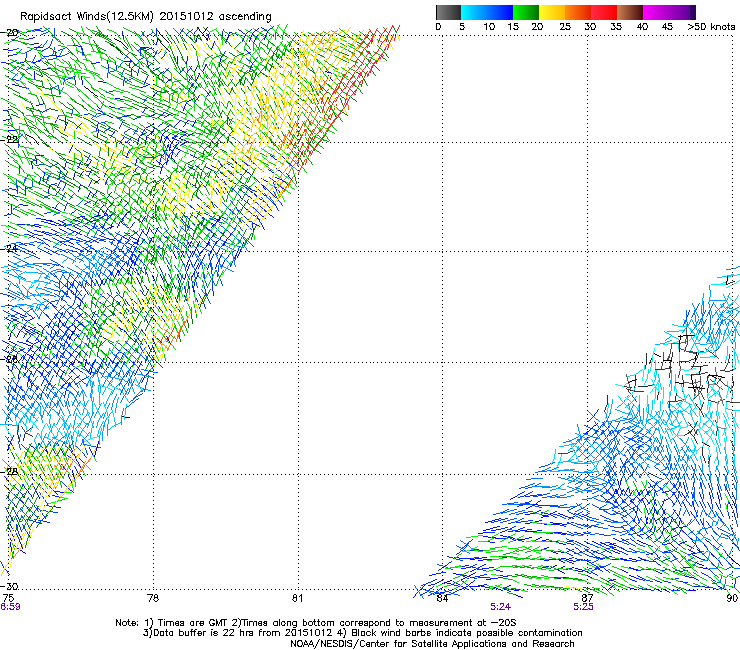Click the 'Data buffer is 22 hrs' note line
Screen dimensions: 740x650
(x=362, y=633)
